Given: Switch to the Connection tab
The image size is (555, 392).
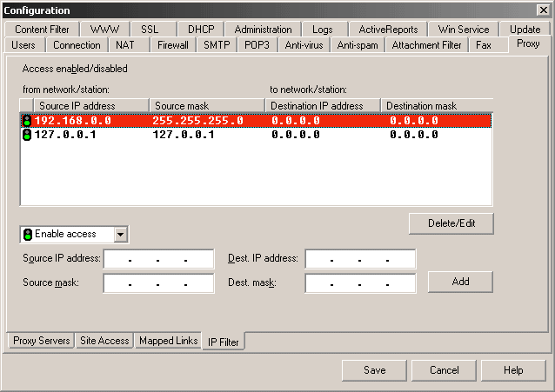Looking at the screenshot, I should 77,45.
